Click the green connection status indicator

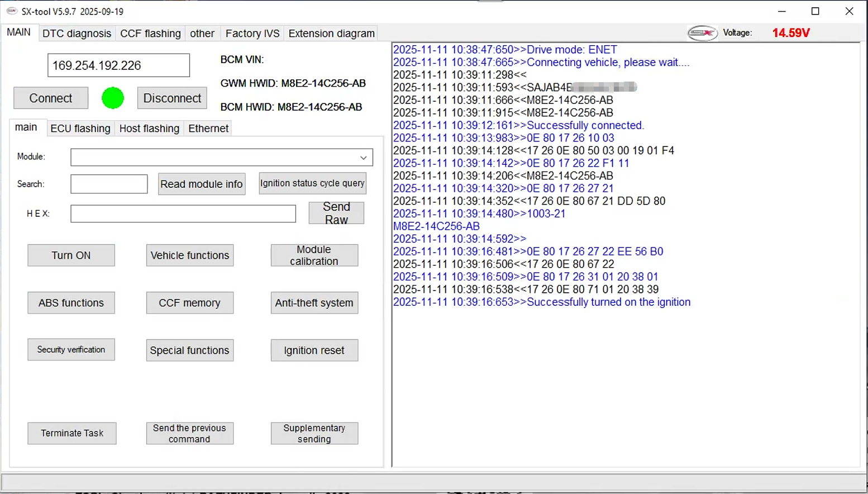(x=113, y=98)
